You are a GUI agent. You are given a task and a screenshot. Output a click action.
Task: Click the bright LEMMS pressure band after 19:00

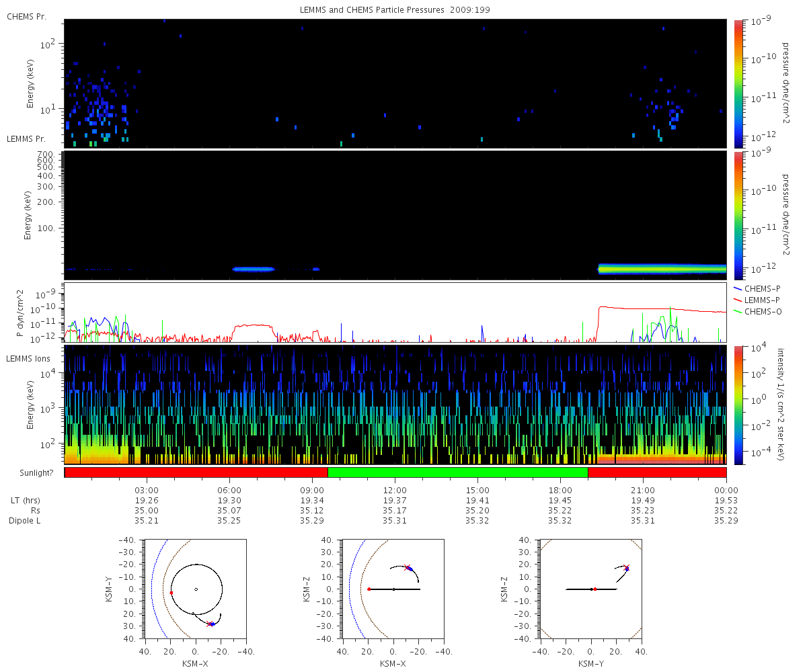662,269
